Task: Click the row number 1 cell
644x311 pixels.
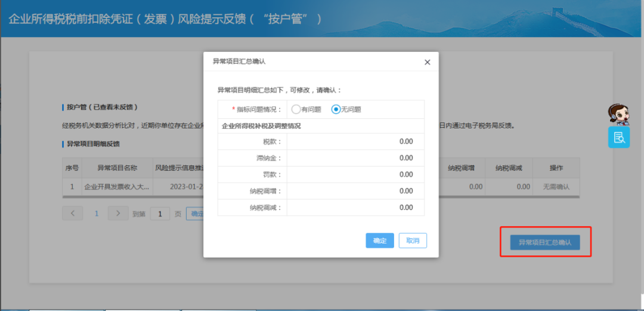Action: click(x=72, y=186)
